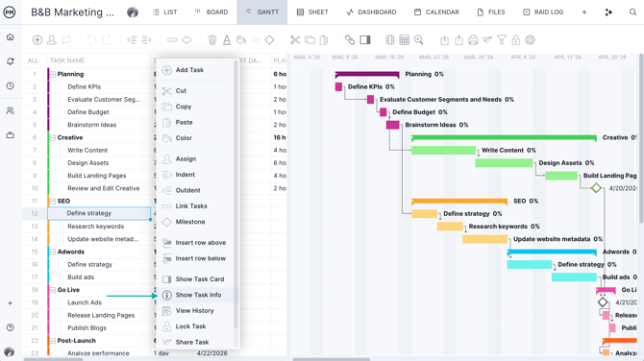Image resolution: width=644 pixels, height=361 pixels.
Task: Click the Gantt chart horizontal scrollbar
Action: coord(331,359)
